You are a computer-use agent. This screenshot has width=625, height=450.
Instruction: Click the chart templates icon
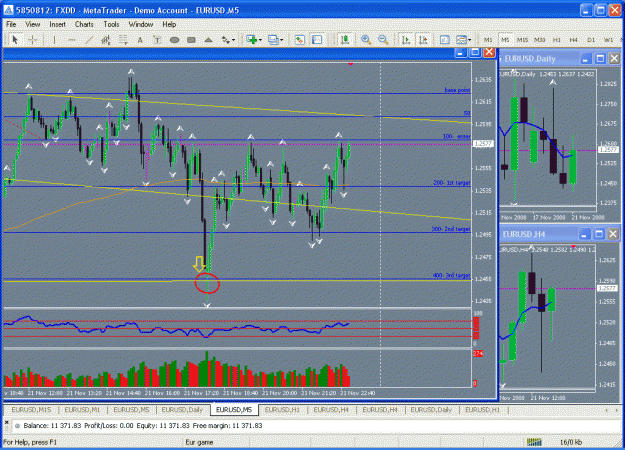tap(461, 39)
